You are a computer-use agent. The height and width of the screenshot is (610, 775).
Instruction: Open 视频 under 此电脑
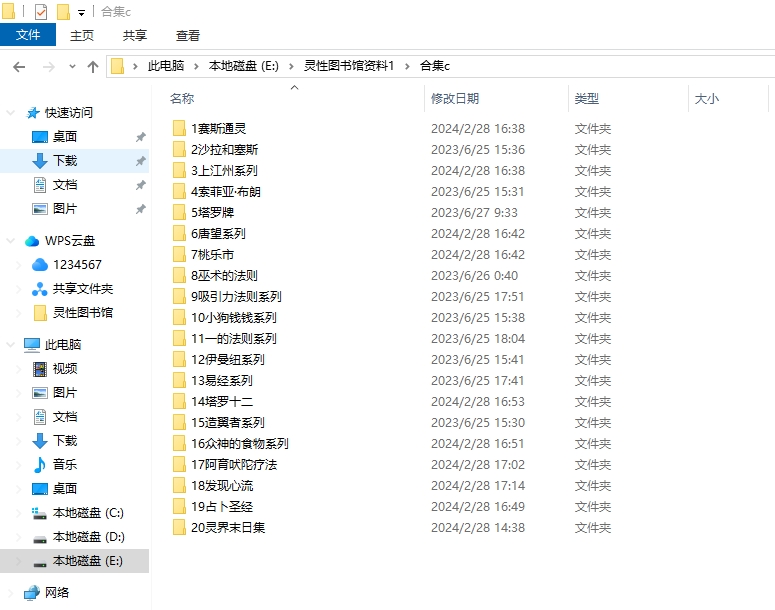65,368
